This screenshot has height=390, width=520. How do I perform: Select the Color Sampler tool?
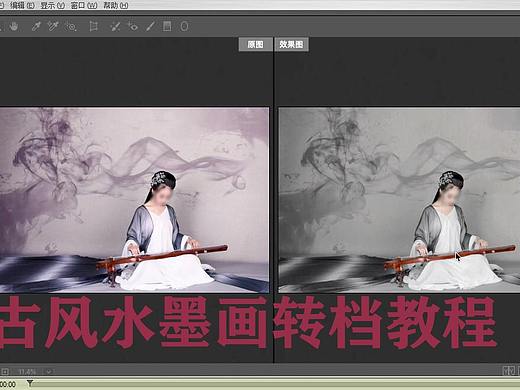pos(53,26)
